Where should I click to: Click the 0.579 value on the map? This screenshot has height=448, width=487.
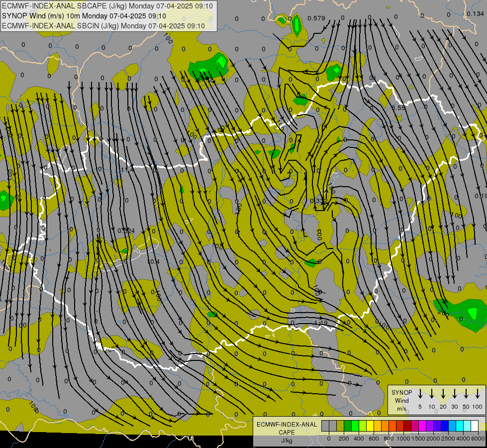click(x=316, y=18)
